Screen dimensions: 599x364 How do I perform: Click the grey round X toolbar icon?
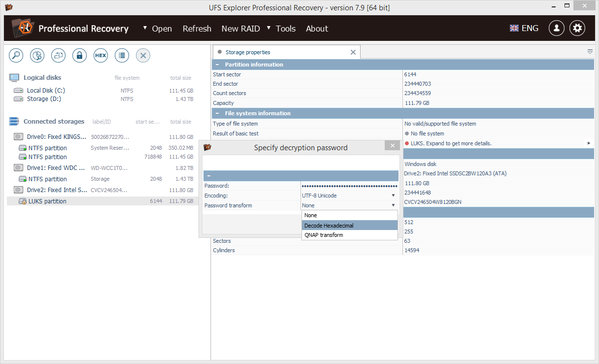point(143,56)
